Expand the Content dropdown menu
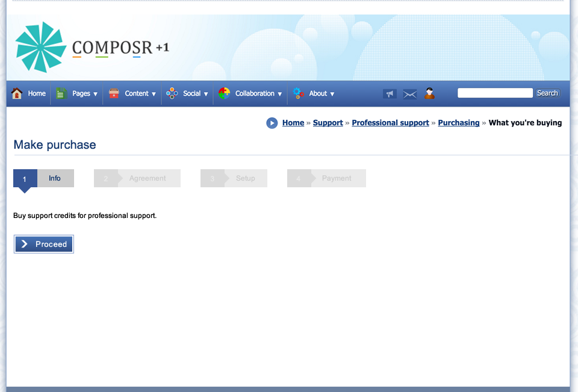The width and height of the screenshot is (578, 392). pos(140,93)
